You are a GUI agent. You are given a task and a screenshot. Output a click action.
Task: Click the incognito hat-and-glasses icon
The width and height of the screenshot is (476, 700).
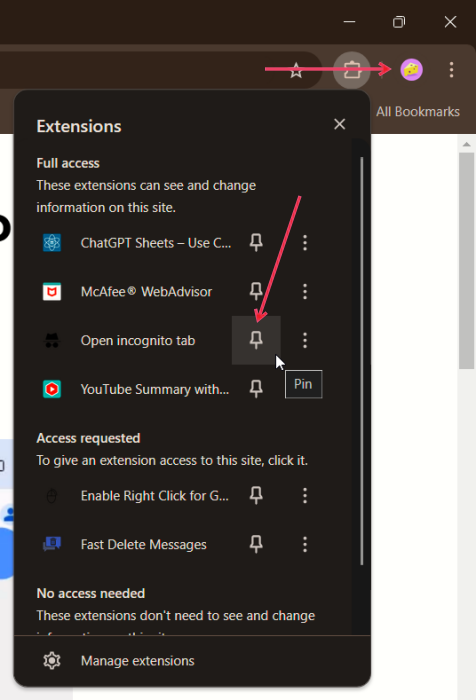point(52,340)
